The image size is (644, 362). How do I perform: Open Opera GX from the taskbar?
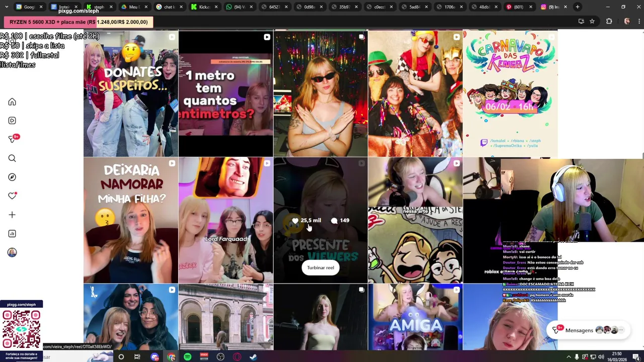237,357
